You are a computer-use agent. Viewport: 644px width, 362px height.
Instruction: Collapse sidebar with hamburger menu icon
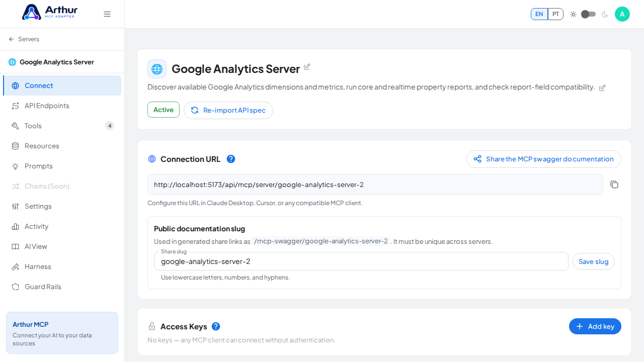107,14
